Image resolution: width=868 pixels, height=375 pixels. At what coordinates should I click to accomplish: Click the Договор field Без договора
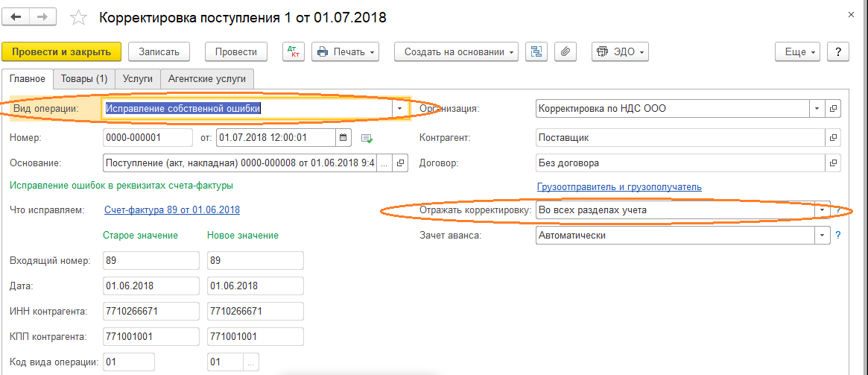[680, 163]
